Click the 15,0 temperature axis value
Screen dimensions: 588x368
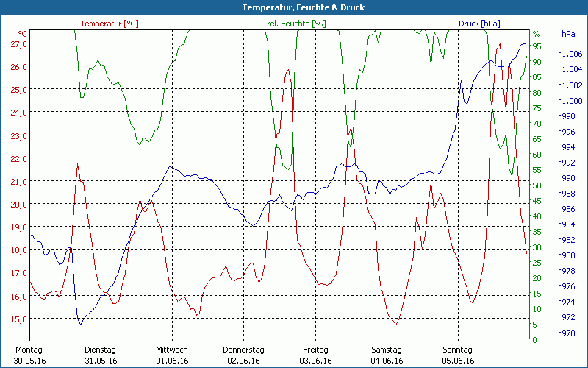click(18, 319)
